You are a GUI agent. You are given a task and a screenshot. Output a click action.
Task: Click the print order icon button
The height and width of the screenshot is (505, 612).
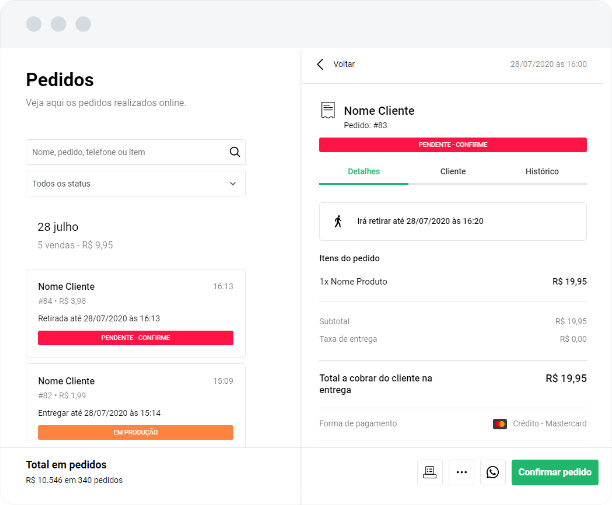[430, 472]
